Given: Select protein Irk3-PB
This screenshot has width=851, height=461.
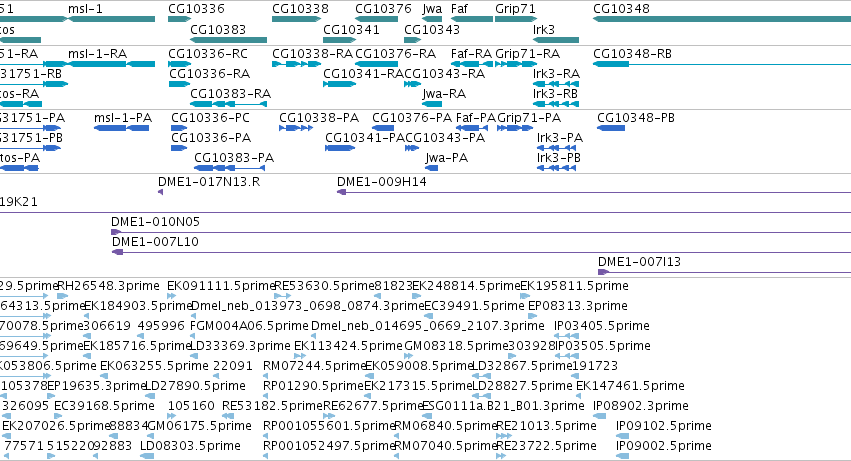Looking at the screenshot, I should click(x=556, y=168).
